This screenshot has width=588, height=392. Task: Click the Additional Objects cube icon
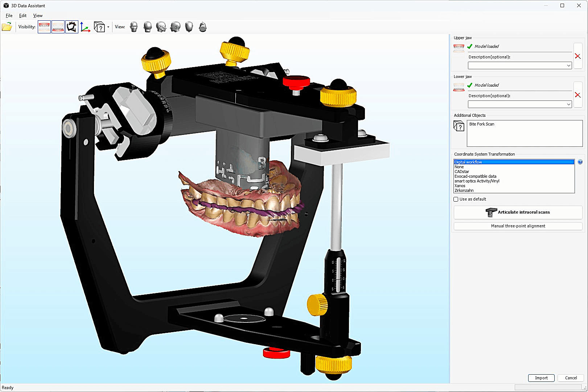click(459, 126)
